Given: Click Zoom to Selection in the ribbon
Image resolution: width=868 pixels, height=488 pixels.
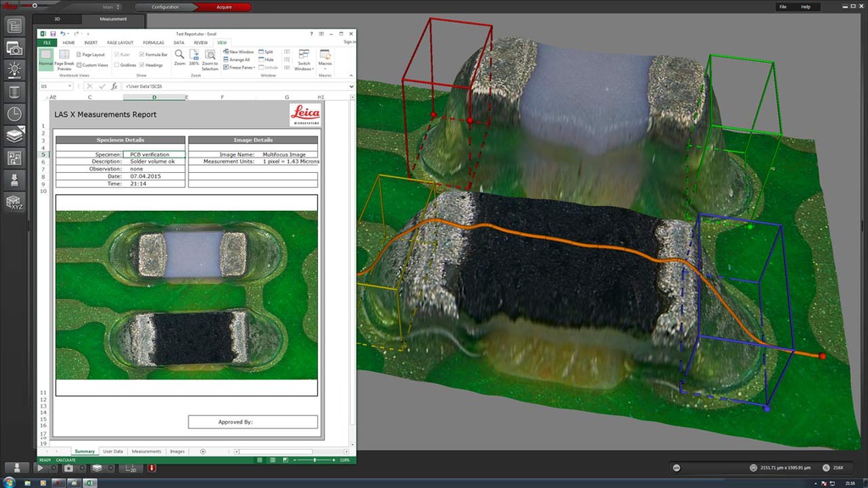Looking at the screenshot, I should click(210, 60).
